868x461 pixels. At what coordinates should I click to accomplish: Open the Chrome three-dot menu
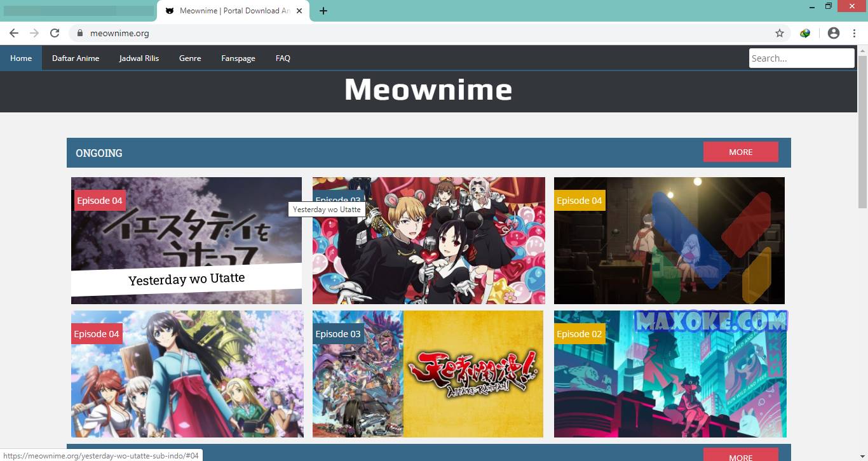click(855, 33)
